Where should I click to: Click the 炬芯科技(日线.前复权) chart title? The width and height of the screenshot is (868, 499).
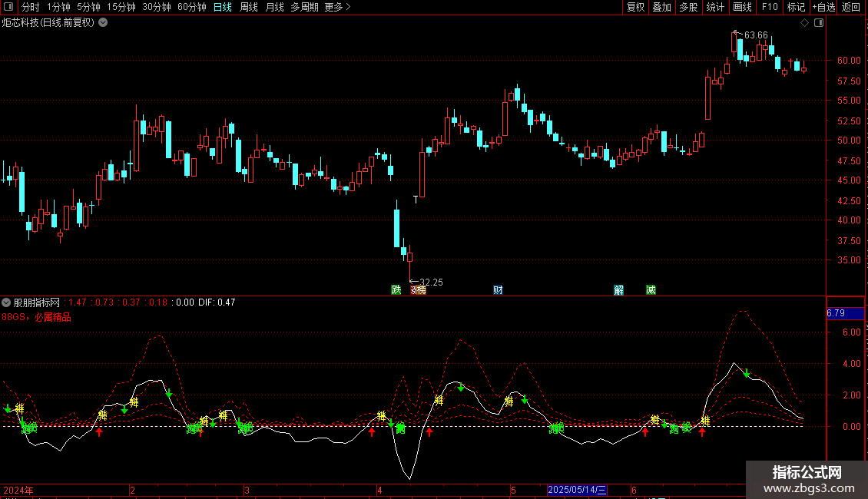coord(48,23)
